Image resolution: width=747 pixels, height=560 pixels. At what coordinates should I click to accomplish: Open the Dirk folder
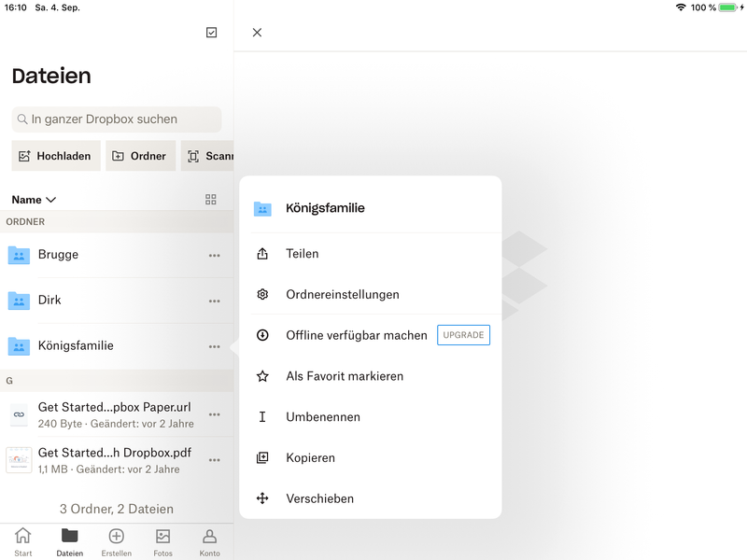pos(117,301)
